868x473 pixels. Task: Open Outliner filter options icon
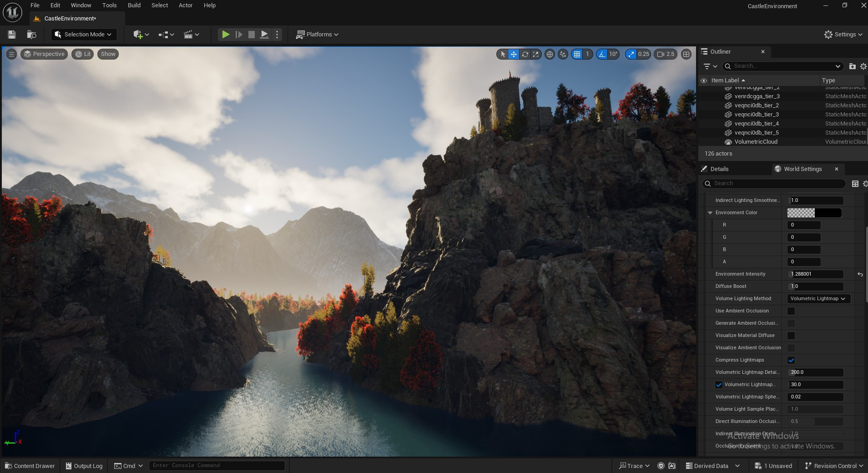point(710,66)
